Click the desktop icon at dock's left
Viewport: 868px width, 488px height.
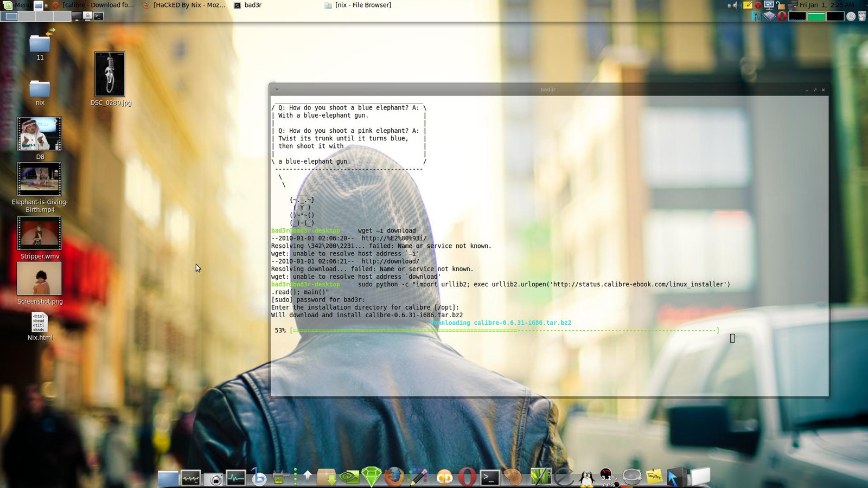(x=168, y=478)
